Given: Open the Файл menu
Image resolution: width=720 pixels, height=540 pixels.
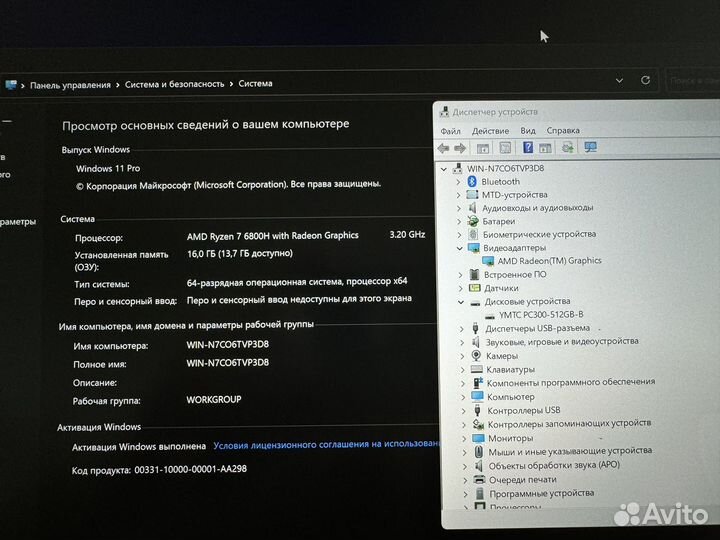Looking at the screenshot, I should click(x=450, y=131).
